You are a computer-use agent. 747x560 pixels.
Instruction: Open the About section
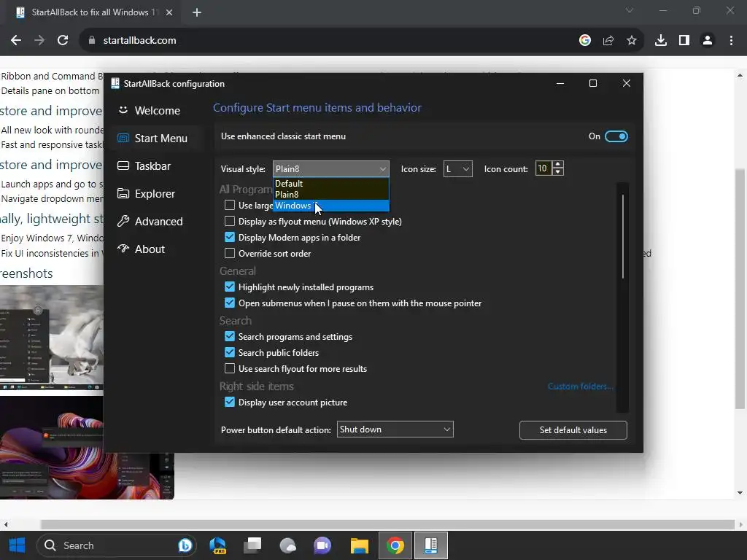[157, 249]
